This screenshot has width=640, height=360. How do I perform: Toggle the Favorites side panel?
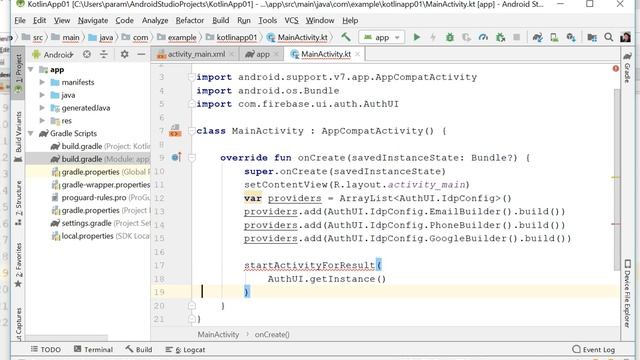18,265
